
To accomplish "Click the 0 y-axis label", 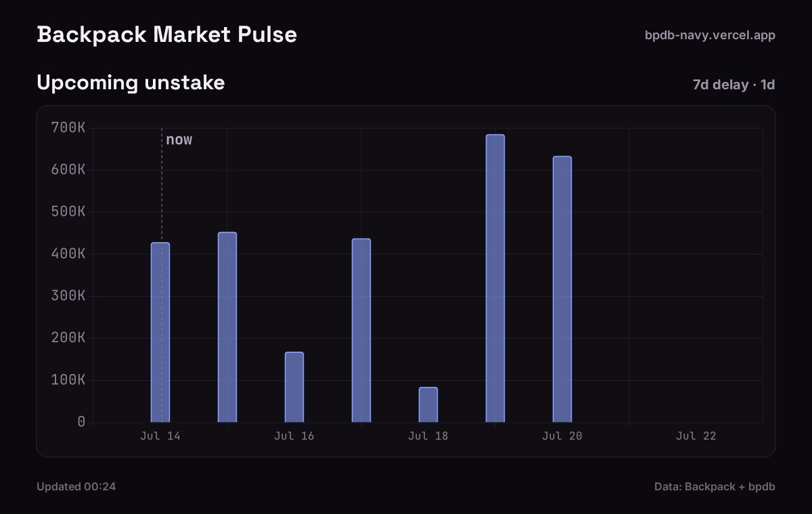I will 81,421.
